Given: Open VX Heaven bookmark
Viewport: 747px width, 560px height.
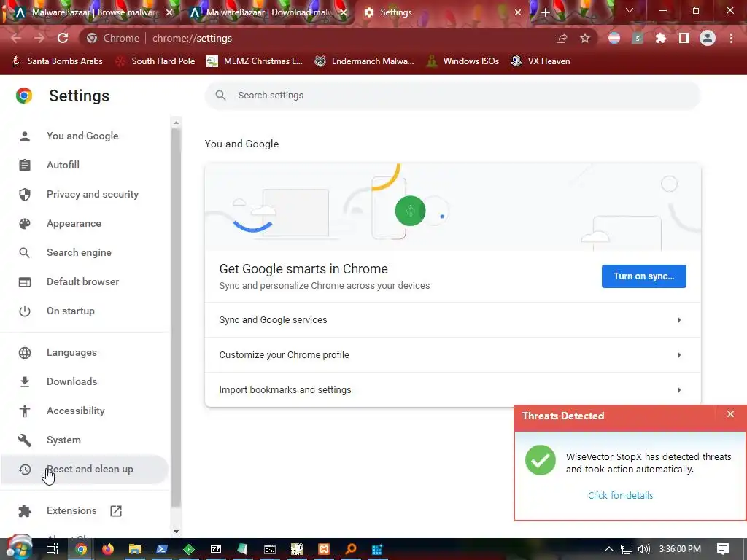Looking at the screenshot, I should (x=541, y=61).
